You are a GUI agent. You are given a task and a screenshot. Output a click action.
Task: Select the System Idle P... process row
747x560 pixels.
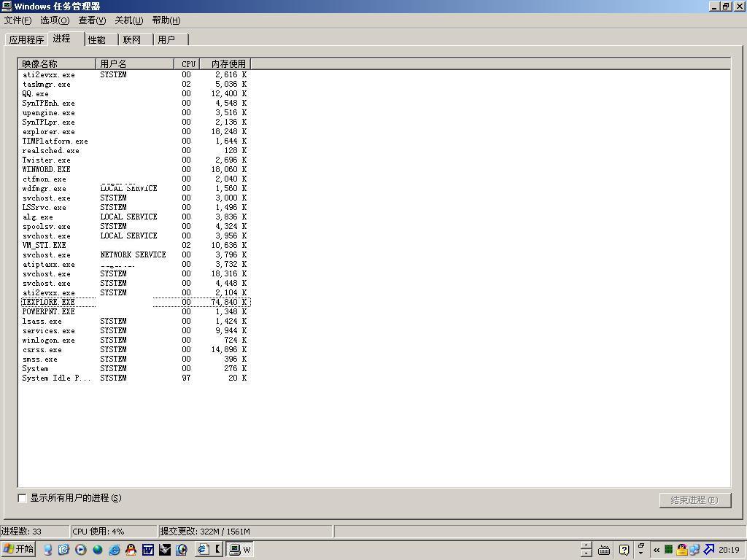[x=135, y=378]
